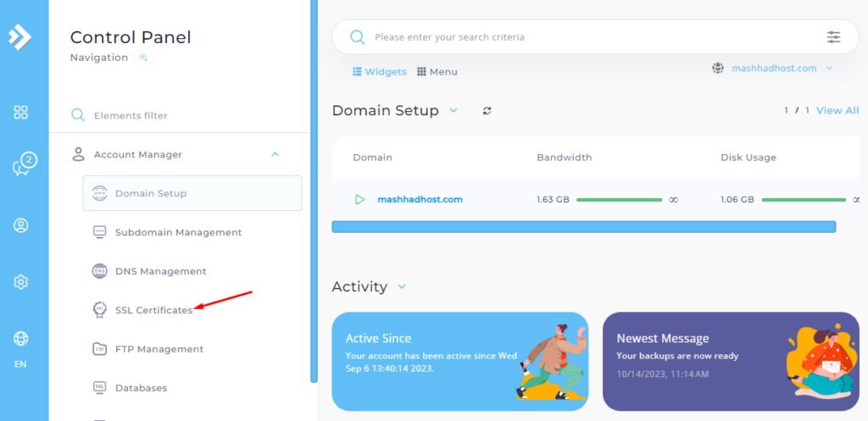Image resolution: width=868 pixels, height=421 pixels.
Task: Open the mashhadhost.com domain selector dropdown
Action: click(x=773, y=69)
